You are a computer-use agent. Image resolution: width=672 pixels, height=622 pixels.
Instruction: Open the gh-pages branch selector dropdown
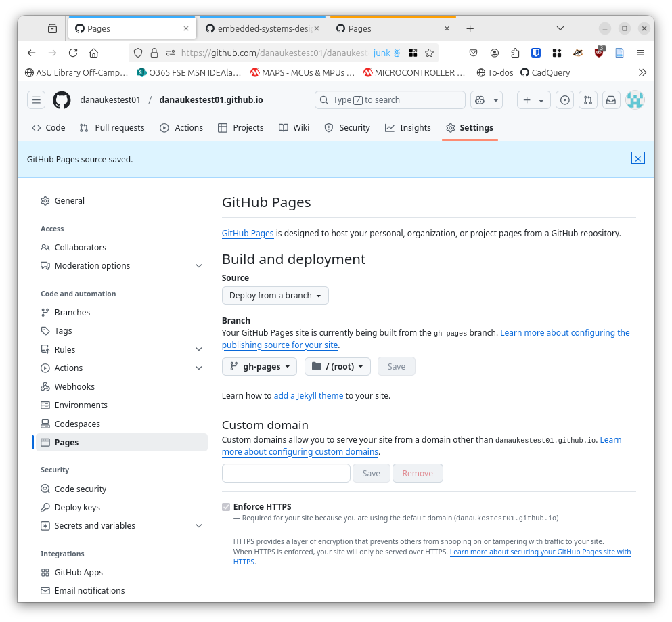pyautogui.click(x=259, y=367)
